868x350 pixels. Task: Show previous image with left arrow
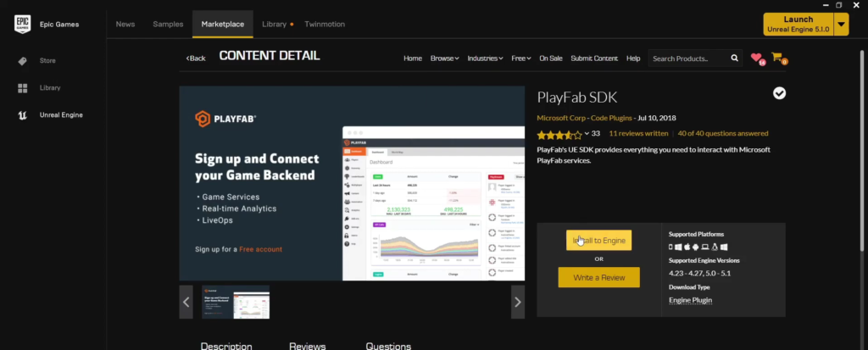[x=186, y=302]
